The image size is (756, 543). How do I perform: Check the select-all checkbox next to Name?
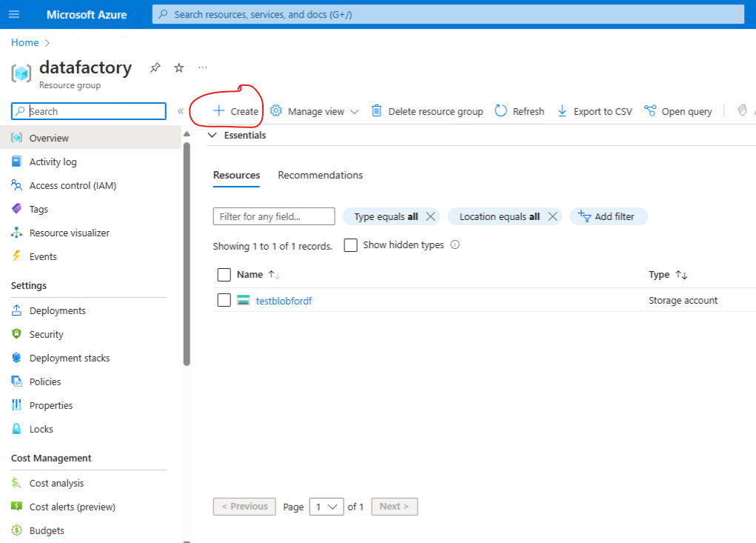click(x=224, y=274)
